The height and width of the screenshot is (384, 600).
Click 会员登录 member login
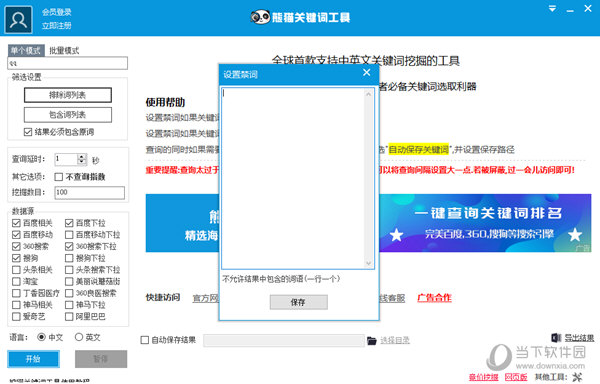coord(57,12)
